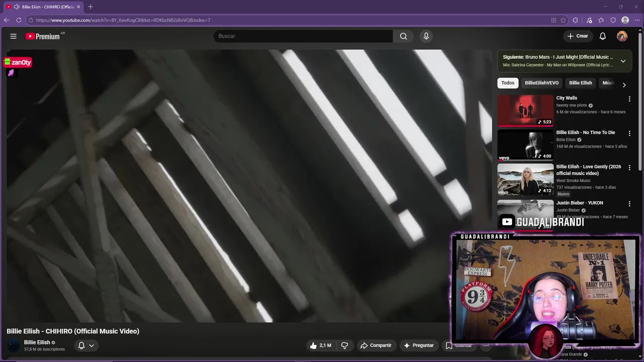This screenshot has width=644, height=362.
Task: Open the YouTube account avatar menu
Action: point(622,36)
